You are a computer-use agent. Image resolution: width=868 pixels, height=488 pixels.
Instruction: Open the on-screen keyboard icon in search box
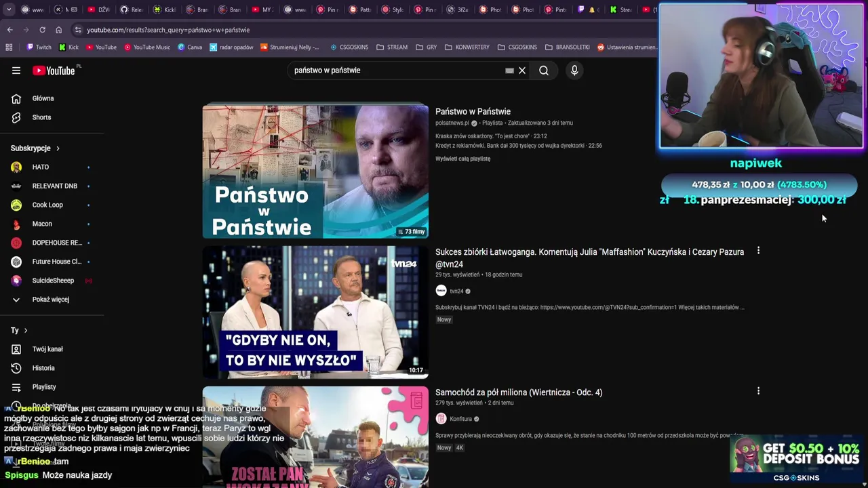click(x=509, y=70)
